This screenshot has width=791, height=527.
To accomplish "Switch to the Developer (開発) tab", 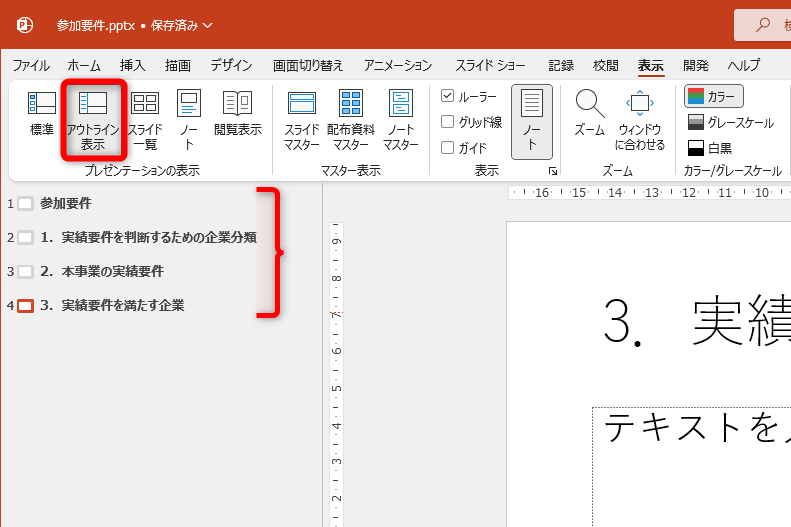I will [x=696, y=66].
